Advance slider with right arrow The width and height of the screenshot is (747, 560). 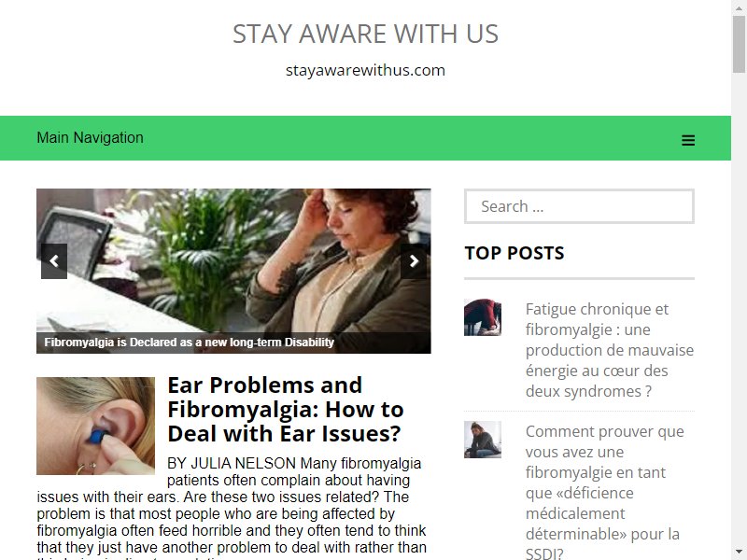[x=414, y=261]
